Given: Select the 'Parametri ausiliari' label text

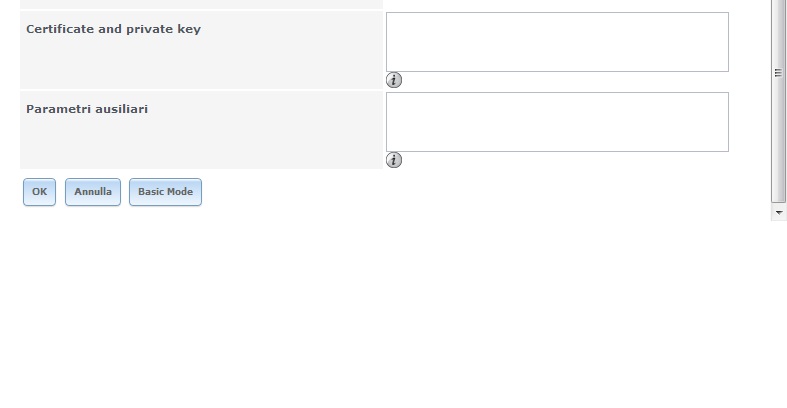Looking at the screenshot, I should click(87, 109).
